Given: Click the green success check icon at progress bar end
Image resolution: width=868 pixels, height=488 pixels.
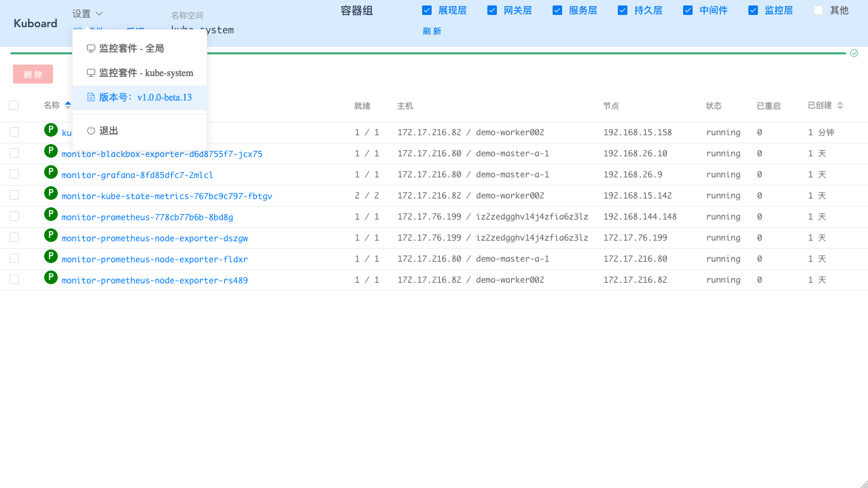Looking at the screenshot, I should click(854, 53).
